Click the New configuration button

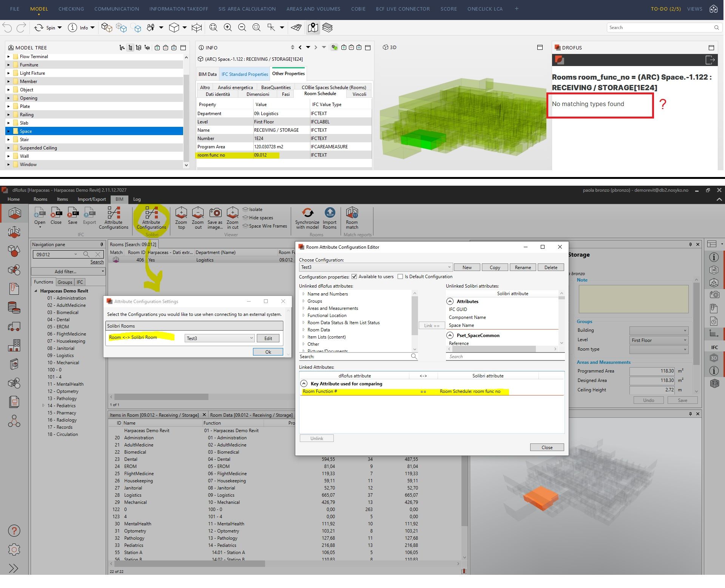click(467, 267)
